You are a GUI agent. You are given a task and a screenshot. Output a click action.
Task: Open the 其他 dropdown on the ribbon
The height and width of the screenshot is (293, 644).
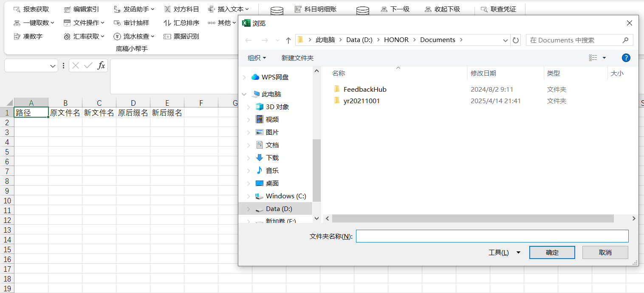(x=223, y=23)
